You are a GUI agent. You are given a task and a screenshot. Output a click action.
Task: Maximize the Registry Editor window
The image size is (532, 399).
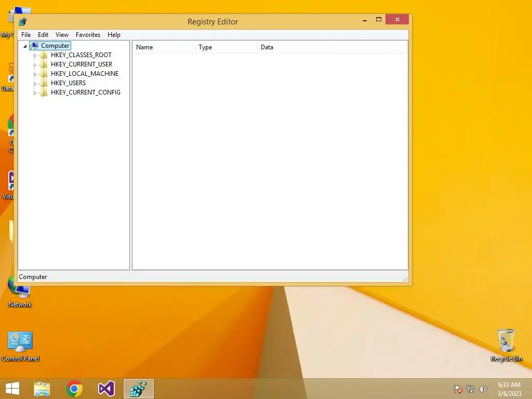(x=379, y=20)
